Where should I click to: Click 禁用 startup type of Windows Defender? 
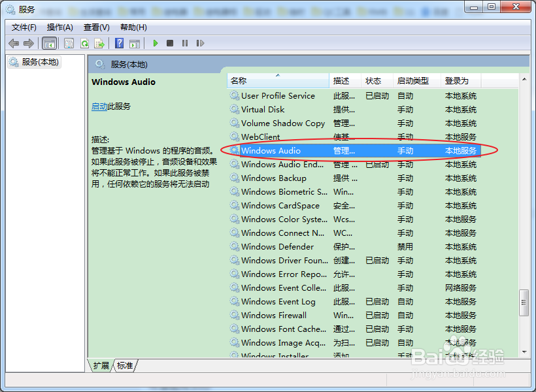click(405, 247)
